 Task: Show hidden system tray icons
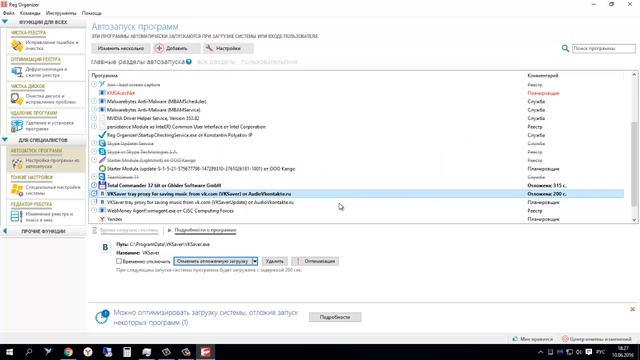540,352
